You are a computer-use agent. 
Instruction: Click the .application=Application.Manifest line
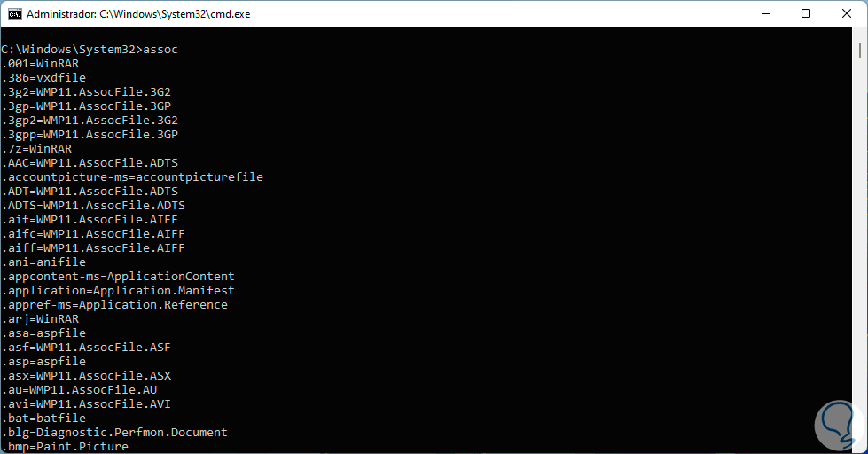[x=118, y=291]
